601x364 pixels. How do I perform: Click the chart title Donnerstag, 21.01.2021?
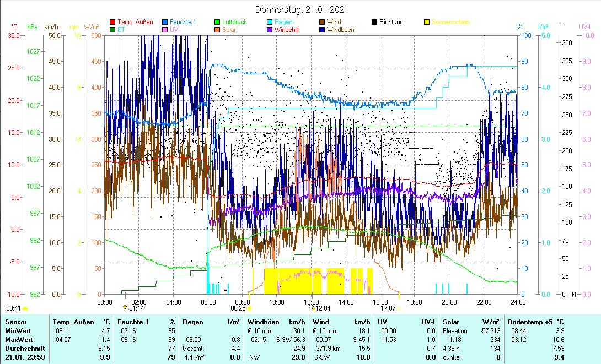(x=300, y=9)
